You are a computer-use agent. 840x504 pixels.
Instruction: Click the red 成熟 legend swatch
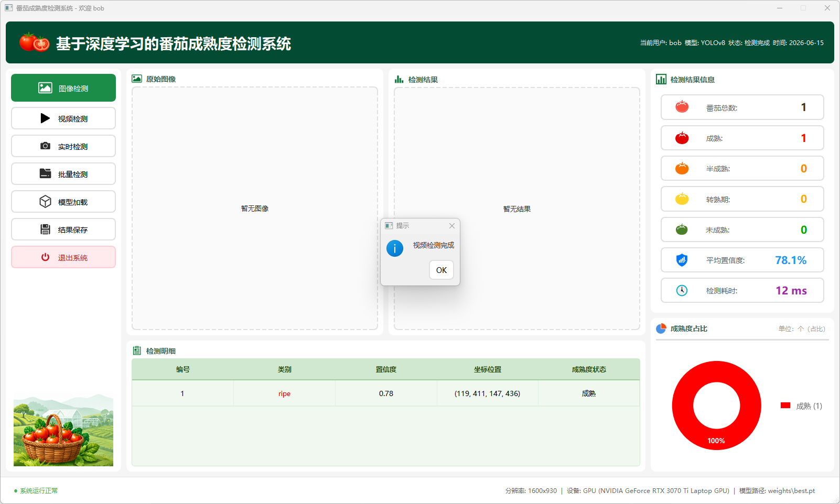click(785, 406)
